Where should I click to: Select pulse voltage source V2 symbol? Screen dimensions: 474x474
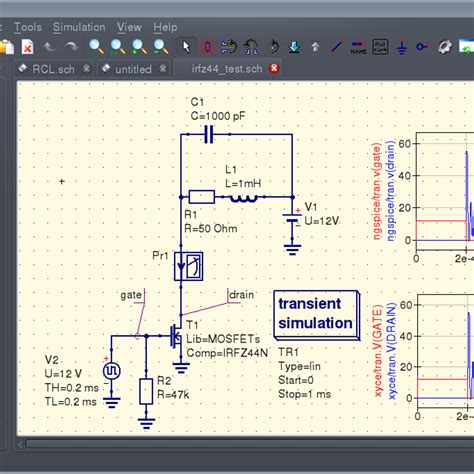[x=111, y=371]
